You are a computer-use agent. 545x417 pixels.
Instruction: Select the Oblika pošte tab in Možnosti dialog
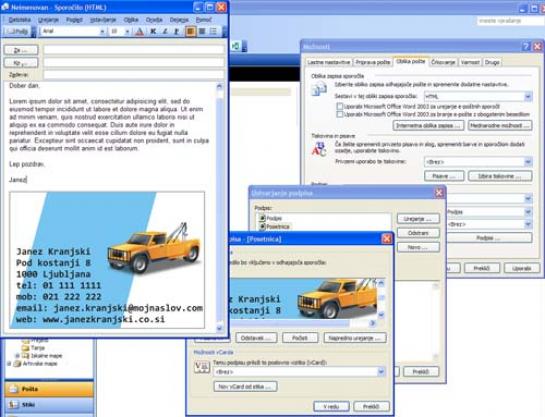click(x=411, y=61)
